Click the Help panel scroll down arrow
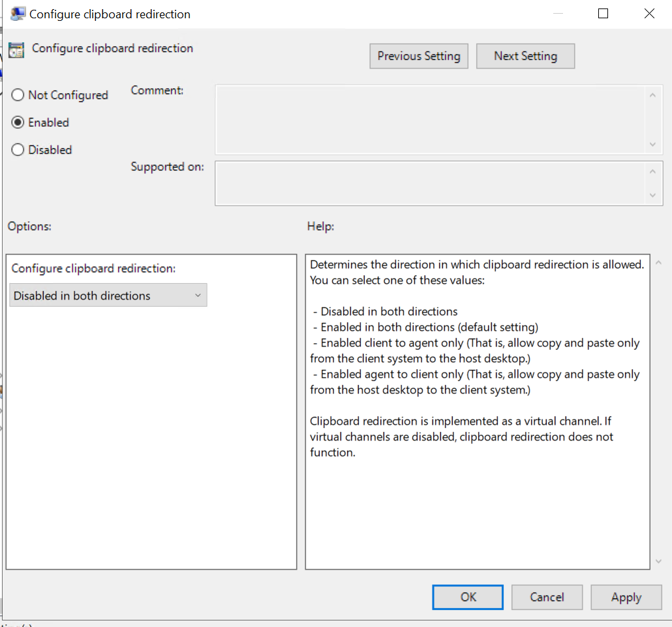Screen dimensions: 672x627 658,561
